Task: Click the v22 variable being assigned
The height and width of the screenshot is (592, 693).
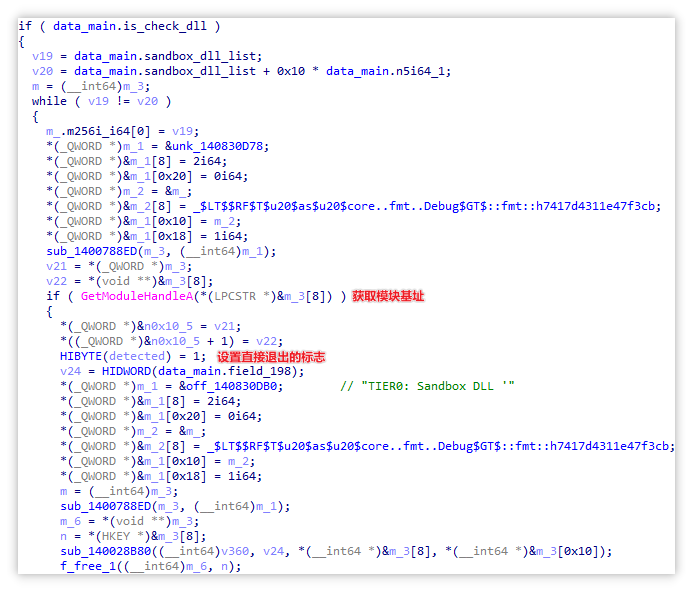Action: coord(56,281)
